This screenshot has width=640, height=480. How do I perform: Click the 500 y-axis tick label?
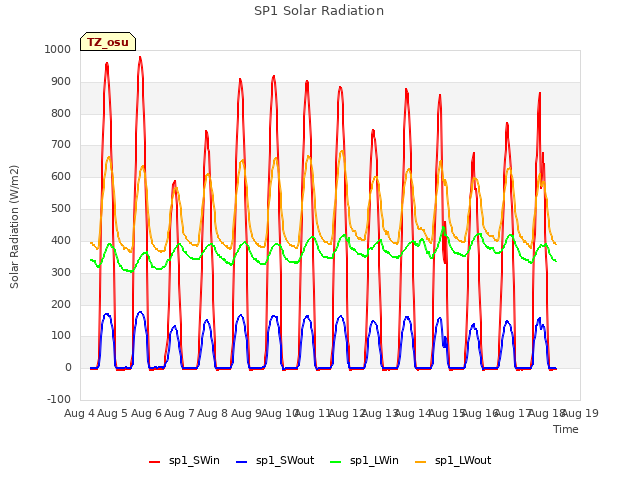point(61,209)
